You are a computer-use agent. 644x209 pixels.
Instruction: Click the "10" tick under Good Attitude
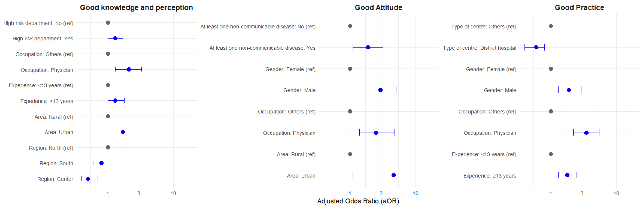pyautogui.click(x=415, y=193)
